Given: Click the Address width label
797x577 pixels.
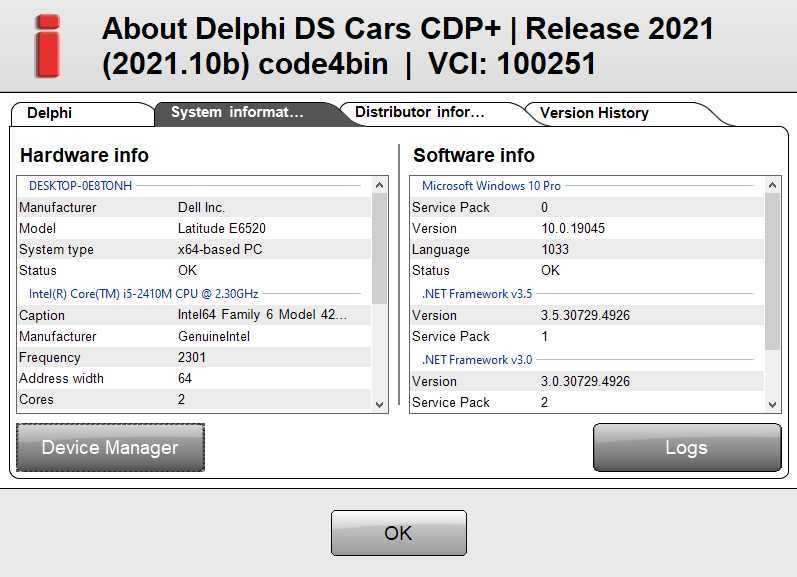Looking at the screenshot, I should point(61,378).
